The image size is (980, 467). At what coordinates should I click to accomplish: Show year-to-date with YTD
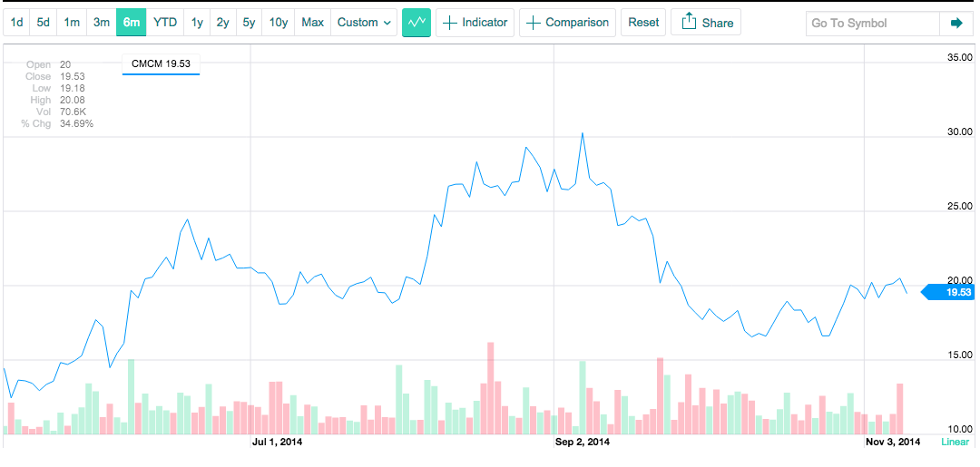(165, 23)
